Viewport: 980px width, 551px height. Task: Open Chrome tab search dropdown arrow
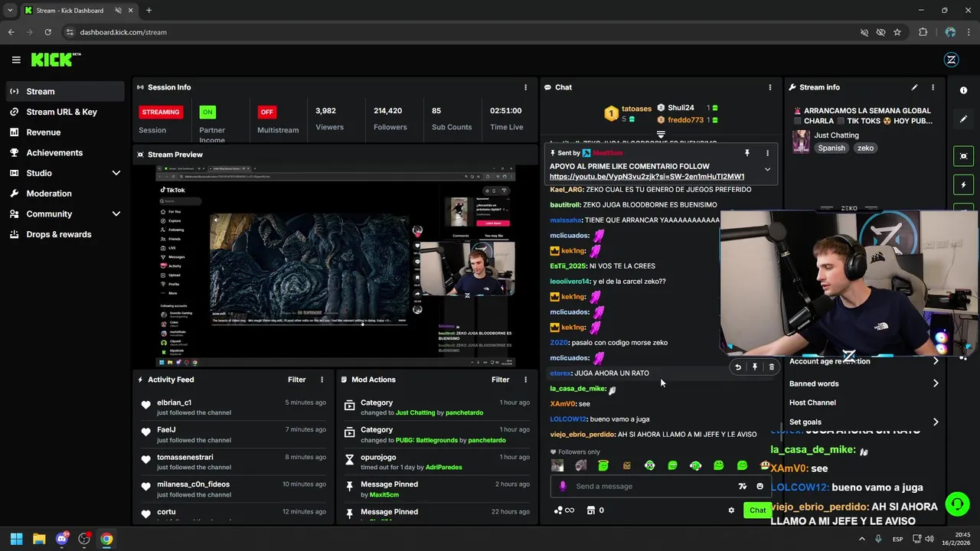(10, 11)
